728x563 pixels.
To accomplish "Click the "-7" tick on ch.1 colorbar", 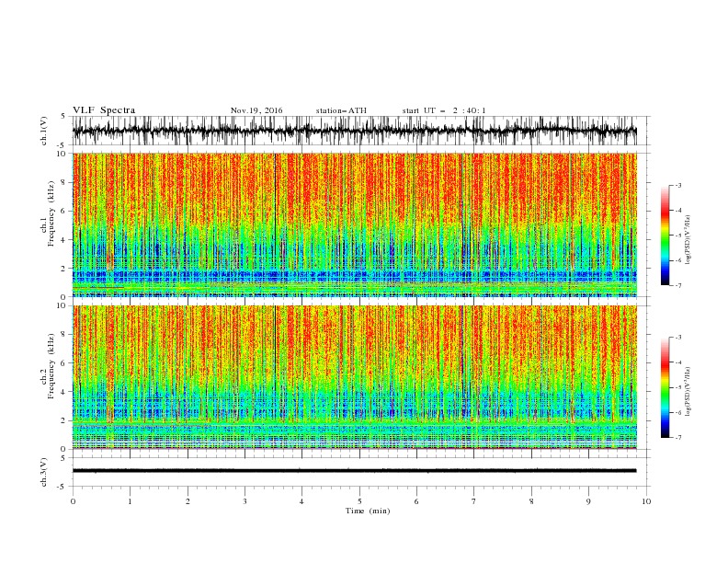I will pyautogui.click(x=678, y=285).
